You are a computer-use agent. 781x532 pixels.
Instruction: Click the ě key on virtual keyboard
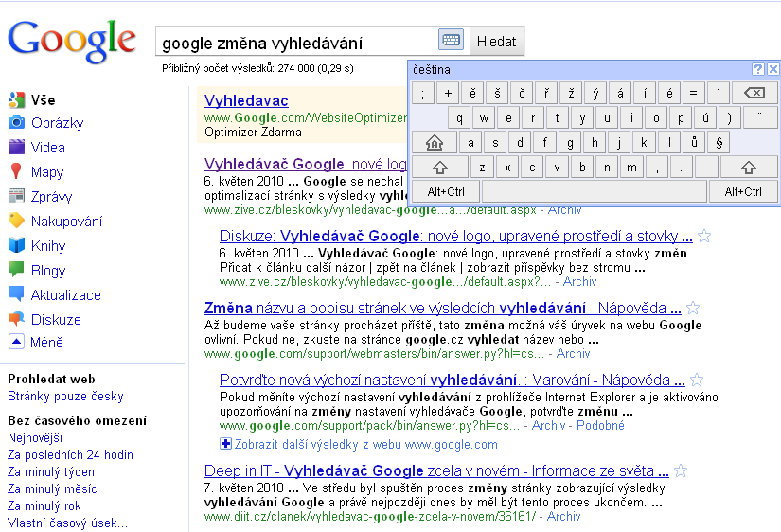coord(472,93)
